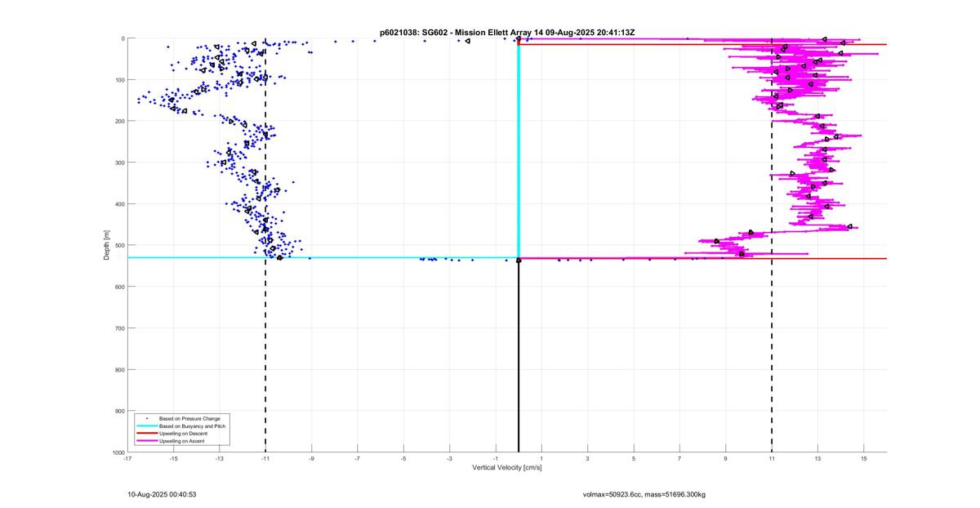This screenshot has height=508, width=980.
Task: Click y-axis depth tick label 900
Action: [119, 411]
